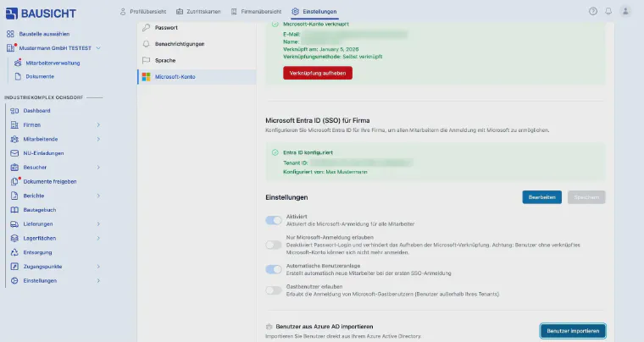Image resolution: width=644 pixels, height=342 pixels.
Task: Open Baustelle auswählen link
Action: [44, 34]
